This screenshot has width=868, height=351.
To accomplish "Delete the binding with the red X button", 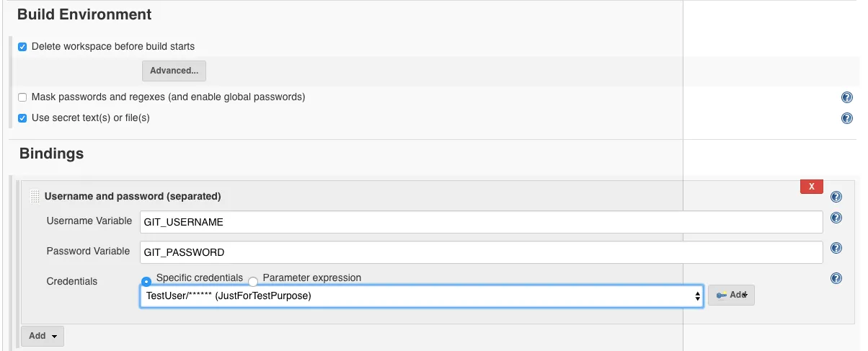I will pyautogui.click(x=812, y=187).
